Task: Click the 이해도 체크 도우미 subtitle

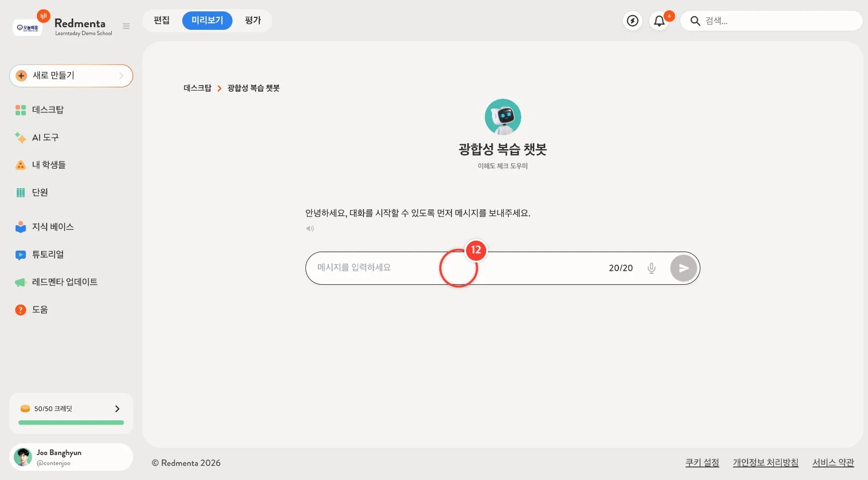Action: click(x=503, y=166)
